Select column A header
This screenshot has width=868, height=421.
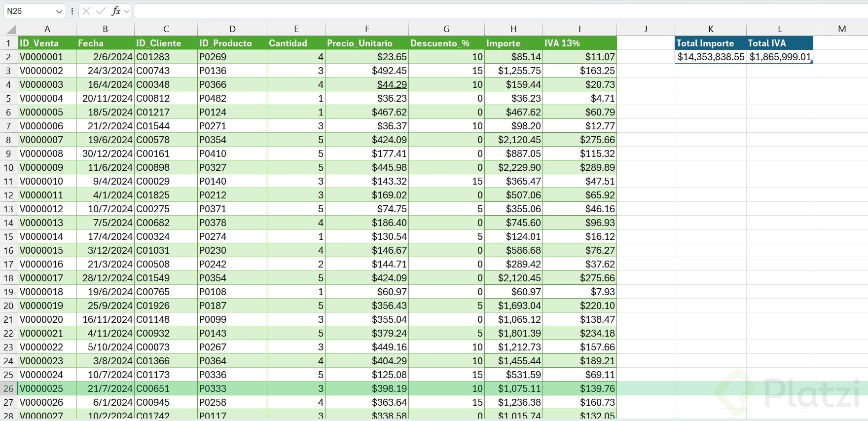47,29
